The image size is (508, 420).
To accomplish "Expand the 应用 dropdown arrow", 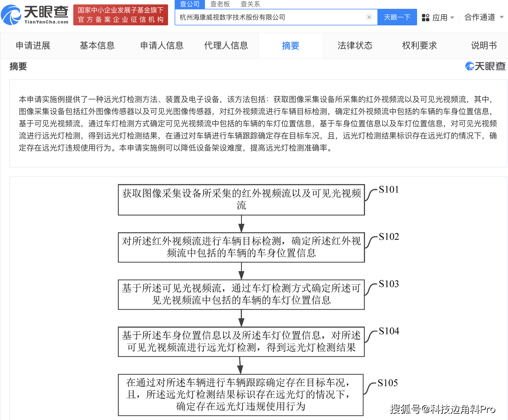I will 452,17.
